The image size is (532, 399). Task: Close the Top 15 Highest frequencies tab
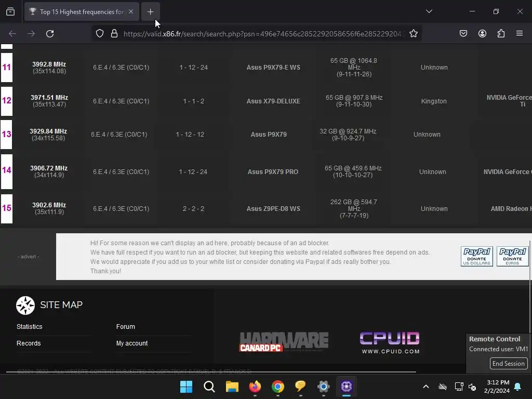pyautogui.click(x=131, y=11)
